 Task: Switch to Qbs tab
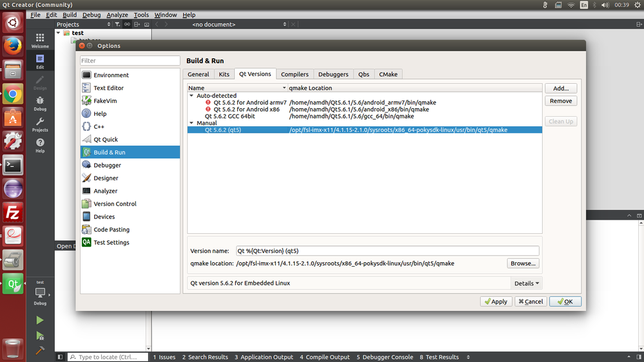(364, 74)
